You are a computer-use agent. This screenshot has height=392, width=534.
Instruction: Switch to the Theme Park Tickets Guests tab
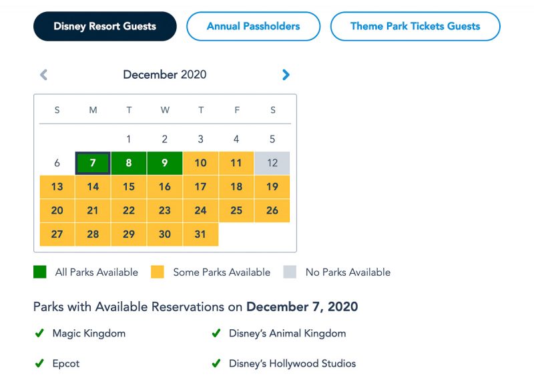click(415, 26)
